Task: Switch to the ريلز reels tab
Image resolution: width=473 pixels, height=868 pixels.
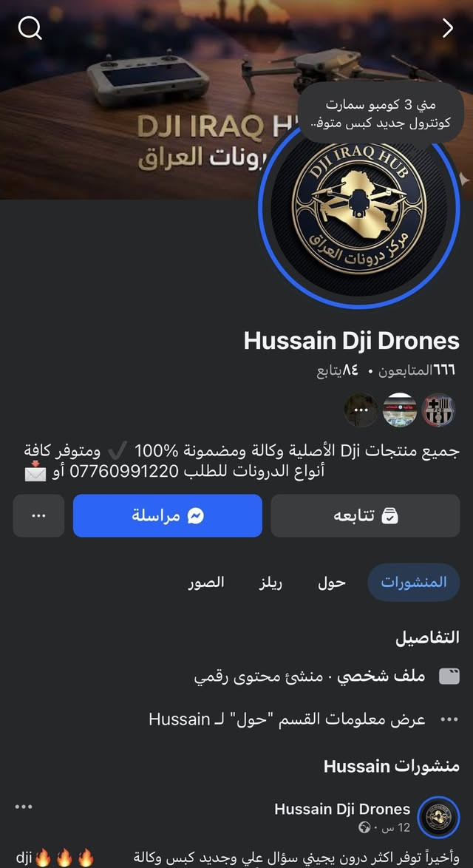Action: tap(270, 583)
